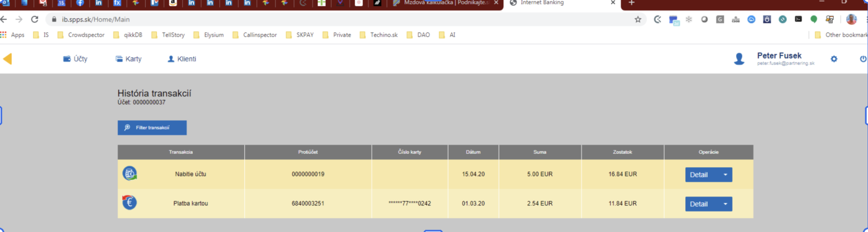The image size is (868, 232).
Task: Open the SKPAY bookmark folder
Action: [x=300, y=35]
